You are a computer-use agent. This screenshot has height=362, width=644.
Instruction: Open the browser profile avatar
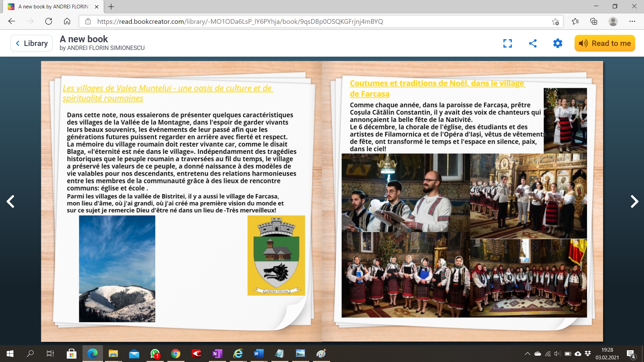613,21
